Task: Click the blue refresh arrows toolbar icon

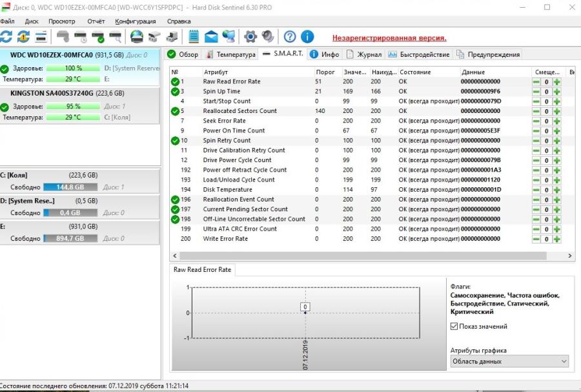Action: pos(6,37)
